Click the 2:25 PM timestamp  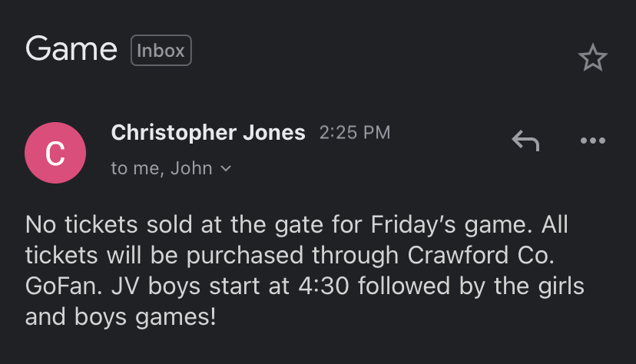click(355, 133)
